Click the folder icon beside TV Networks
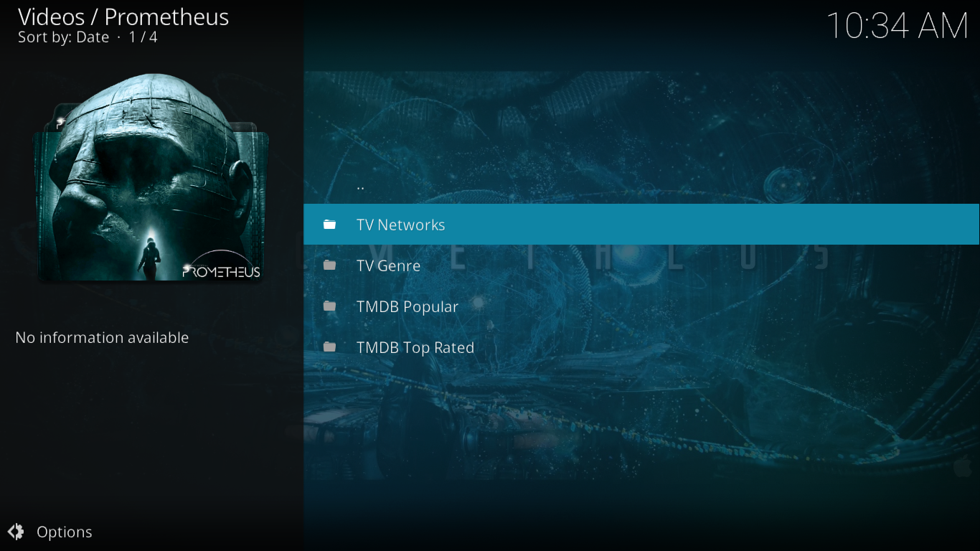The height and width of the screenshot is (551, 980). pos(329,225)
